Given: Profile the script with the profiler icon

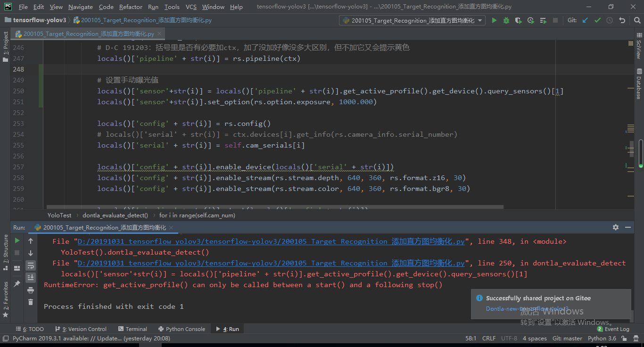Looking at the screenshot, I should tap(530, 20).
